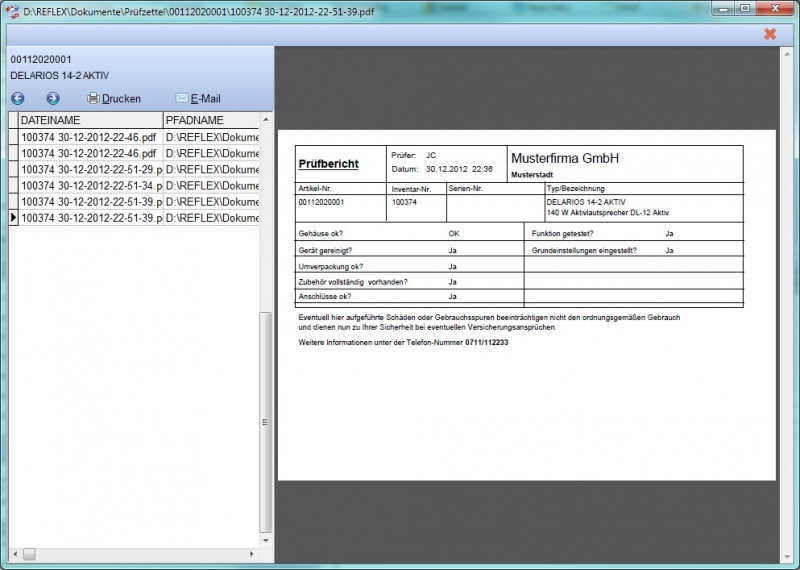
Task: Click the Prüfbericht heading in the PDF
Action: point(329,164)
